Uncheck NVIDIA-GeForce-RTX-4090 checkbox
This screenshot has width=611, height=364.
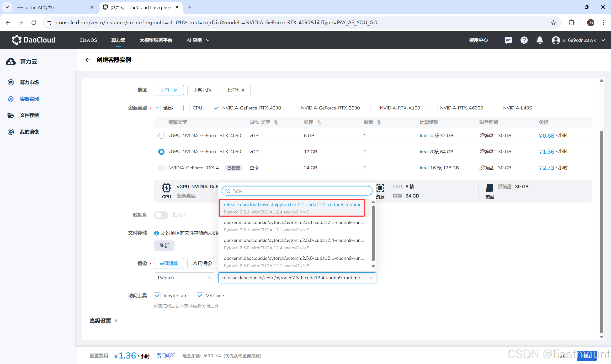[216, 108]
